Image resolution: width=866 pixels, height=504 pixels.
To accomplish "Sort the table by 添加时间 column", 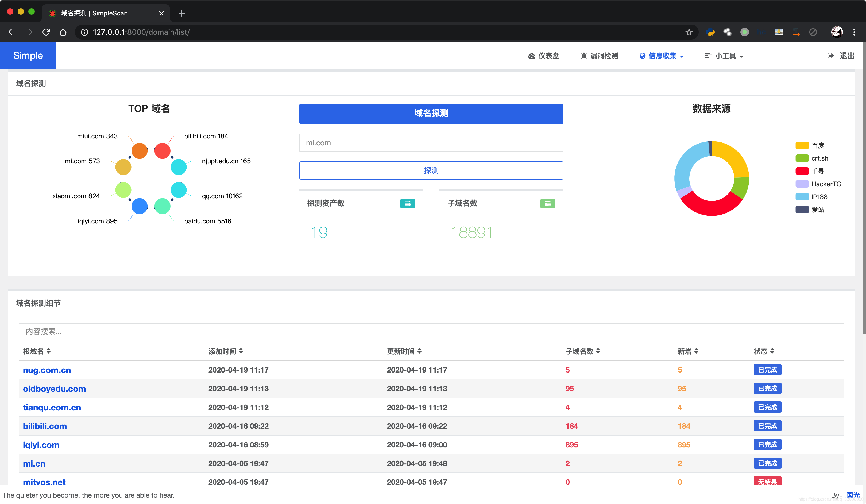I will pyautogui.click(x=226, y=351).
